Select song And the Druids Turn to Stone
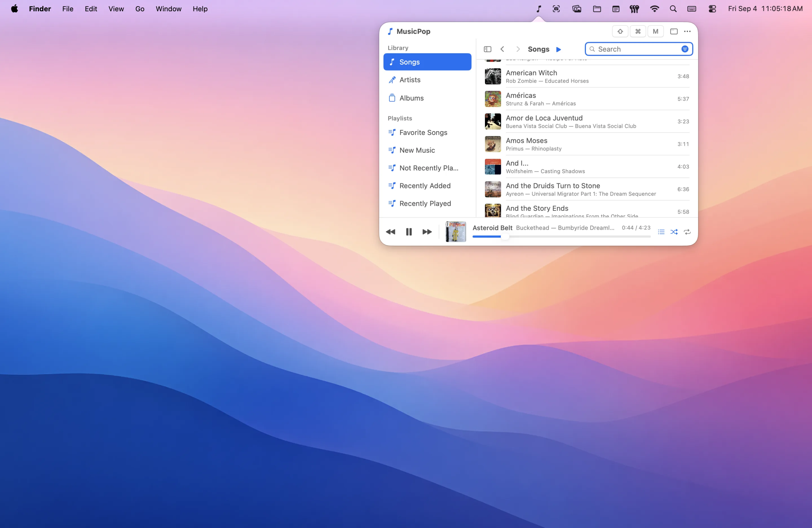 click(x=553, y=185)
